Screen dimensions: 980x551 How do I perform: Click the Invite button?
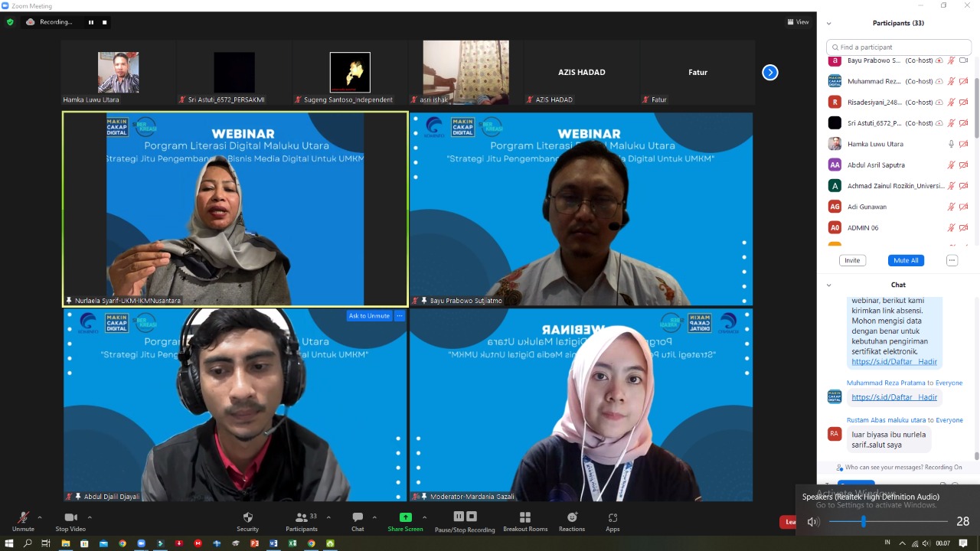(x=851, y=260)
